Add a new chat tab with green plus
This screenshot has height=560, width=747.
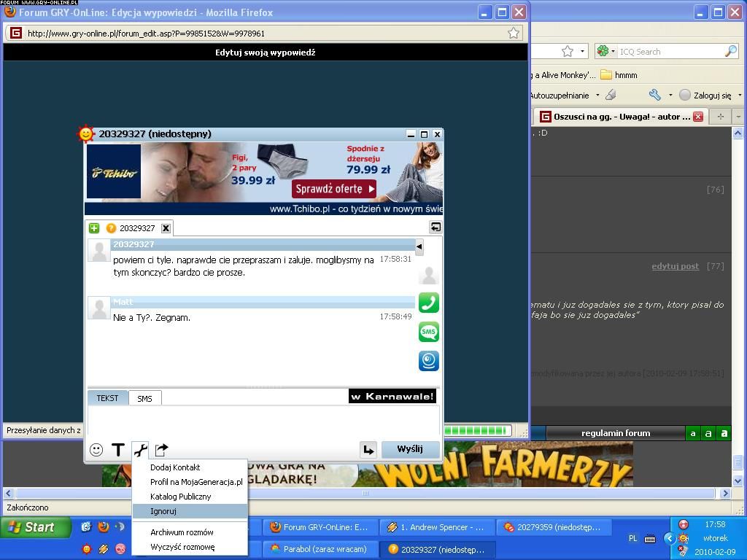(x=94, y=228)
